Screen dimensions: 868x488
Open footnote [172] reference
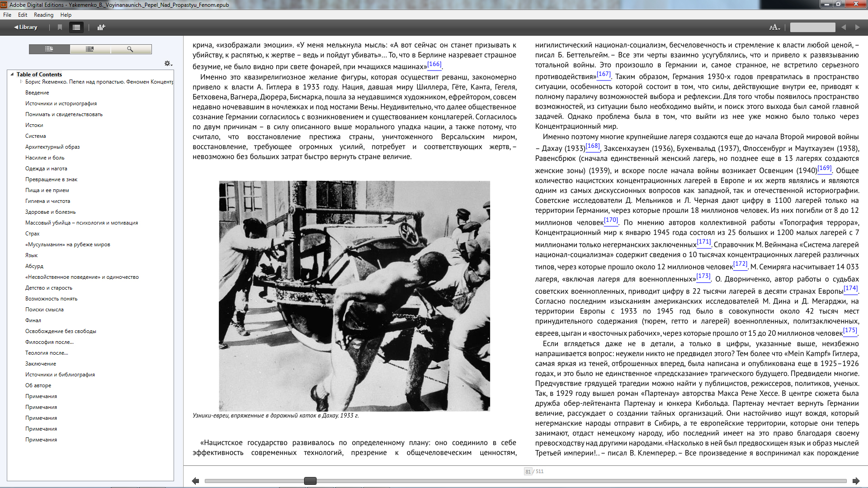pos(740,264)
